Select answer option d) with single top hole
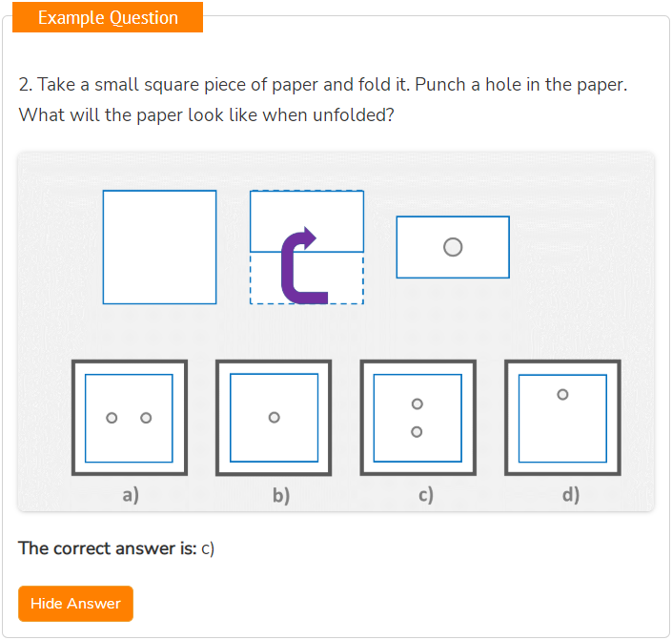Viewport: 672px width, 640px height. (x=562, y=418)
